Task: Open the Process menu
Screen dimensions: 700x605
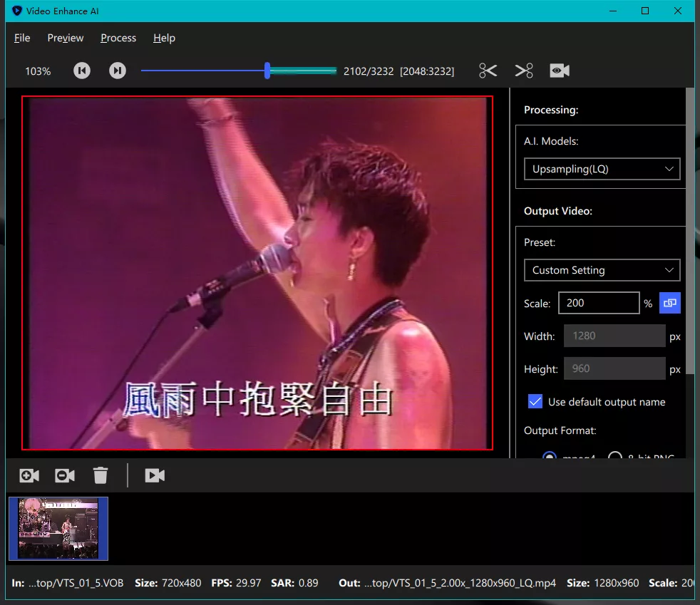Action: click(118, 38)
